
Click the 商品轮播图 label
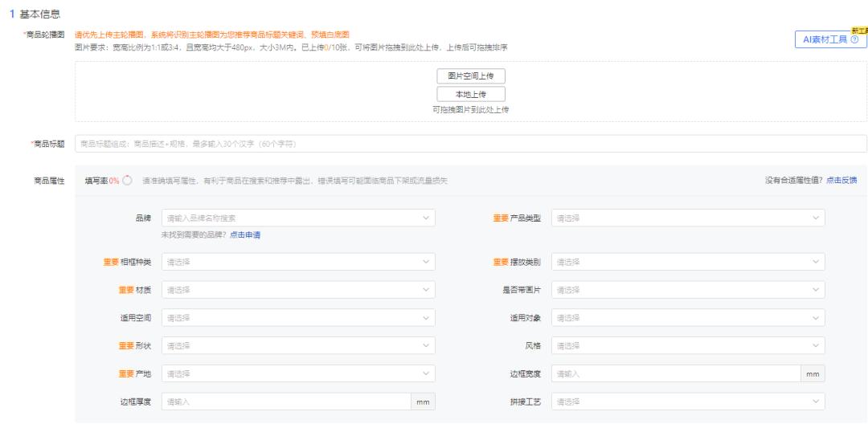click(x=44, y=35)
